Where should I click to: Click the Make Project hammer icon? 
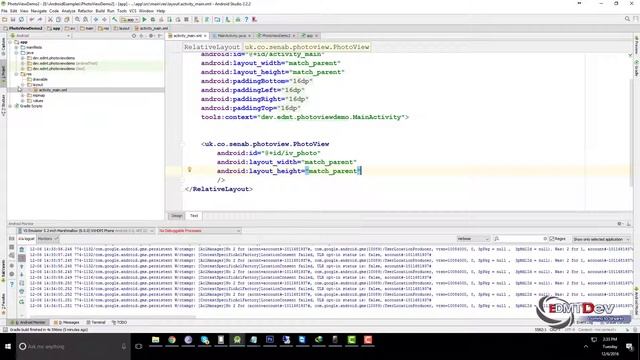tap(115, 19)
